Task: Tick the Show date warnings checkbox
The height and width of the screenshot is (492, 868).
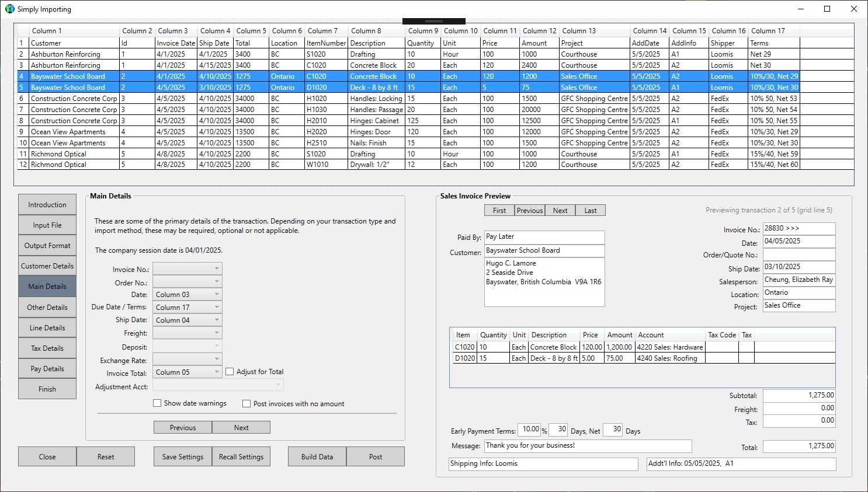Action: pyautogui.click(x=157, y=403)
